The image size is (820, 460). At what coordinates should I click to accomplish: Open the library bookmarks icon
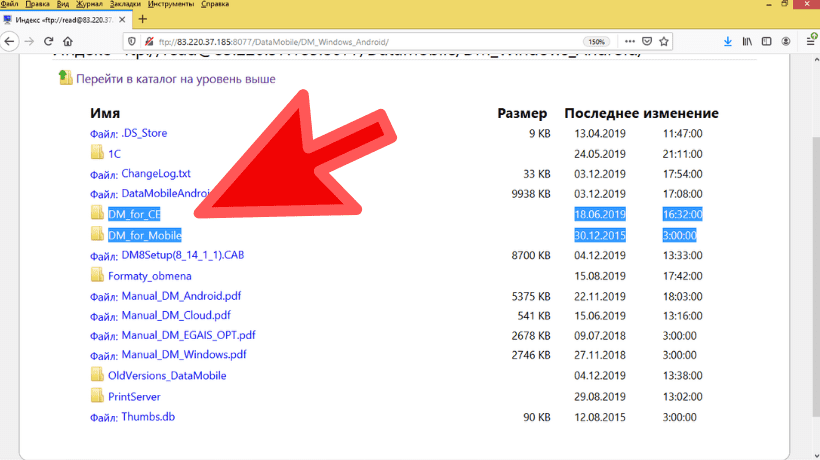[x=747, y=41]
